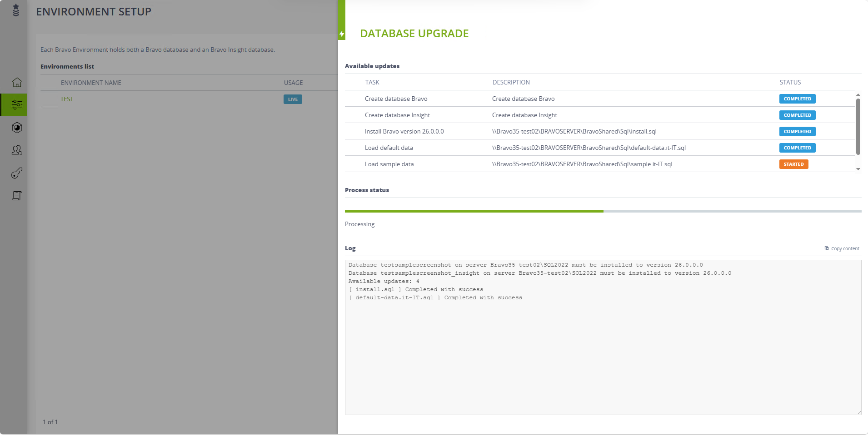Select the 'Install Bravo version 26.0.0.0' task

[x=404, y=131]
